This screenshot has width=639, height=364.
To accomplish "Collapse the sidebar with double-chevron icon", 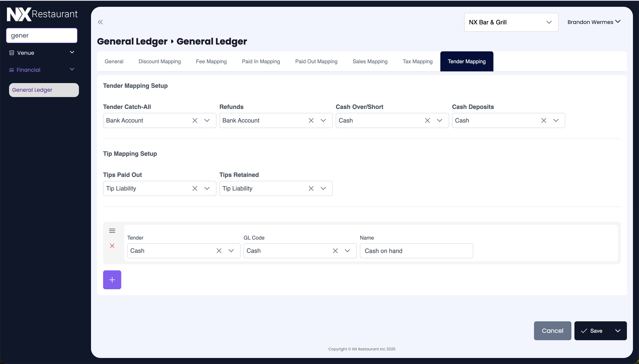I will tap(100, 22).
